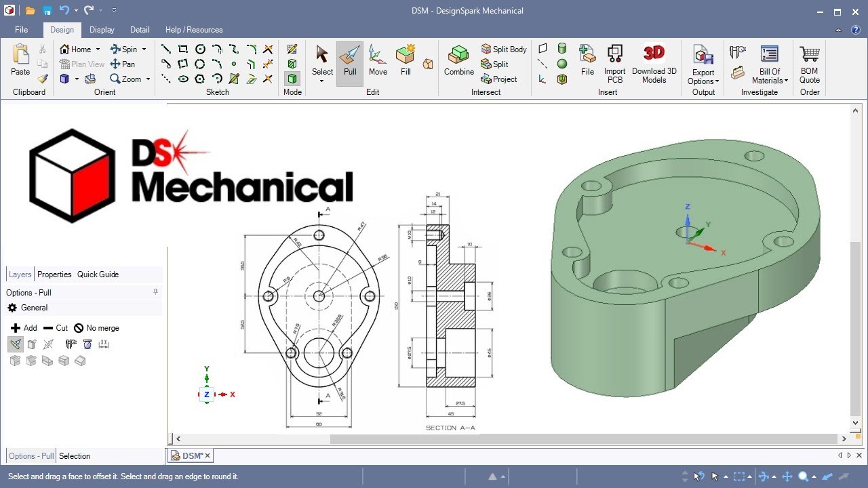Image resolution: width=868 pixels, height=488 pixels.
Task: Open the Undo history dropdown arrow
Action: [77, 11]
